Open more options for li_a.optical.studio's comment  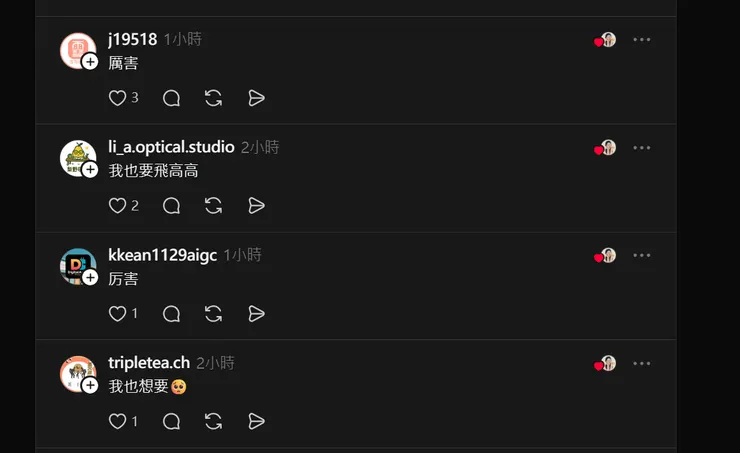tap(642, 148)
